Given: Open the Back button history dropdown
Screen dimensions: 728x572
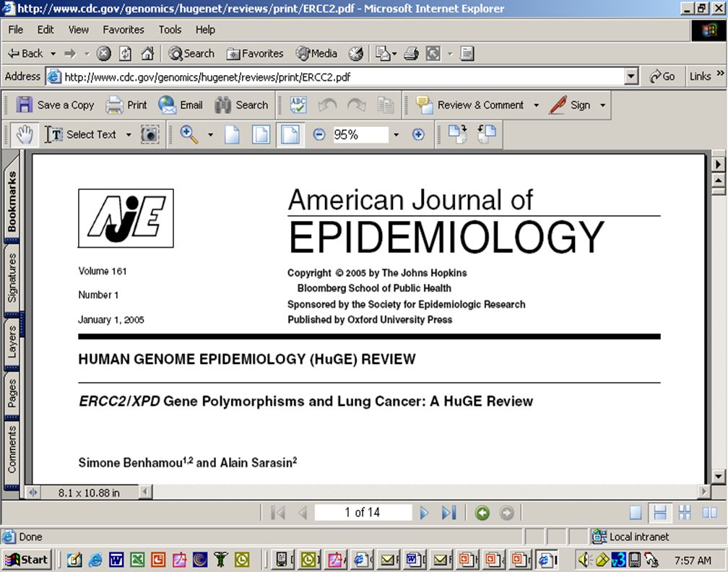Looking at the screenshot, I should pyautogui.click(x=53, y=54).
